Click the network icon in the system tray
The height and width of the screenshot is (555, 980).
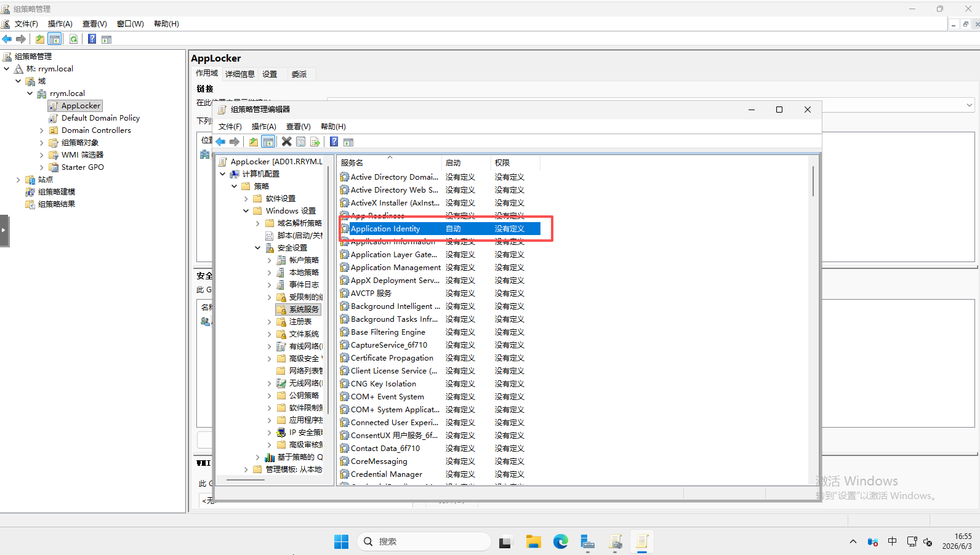point(912,541)
